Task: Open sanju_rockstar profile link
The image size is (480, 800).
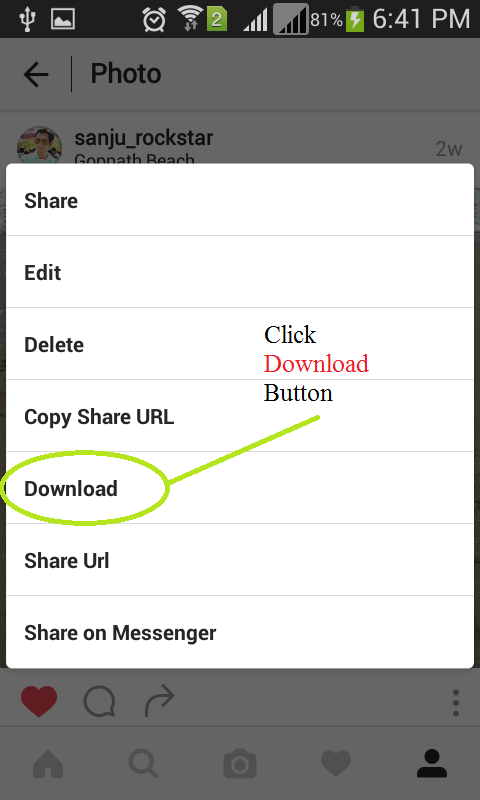Action: click(x=143, y=138)
